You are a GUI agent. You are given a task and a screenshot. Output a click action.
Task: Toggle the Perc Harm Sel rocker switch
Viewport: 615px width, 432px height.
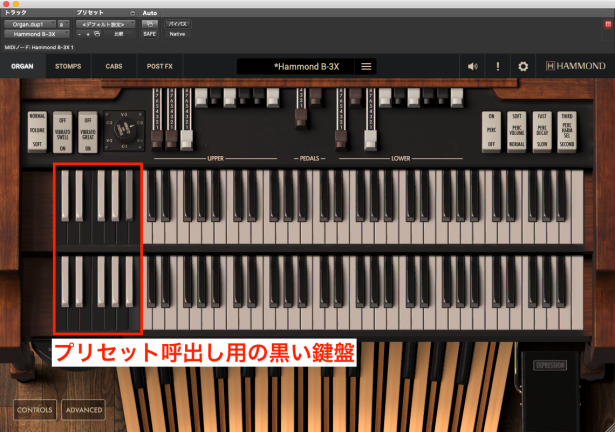pyautogui.click(x=567, y=131)
